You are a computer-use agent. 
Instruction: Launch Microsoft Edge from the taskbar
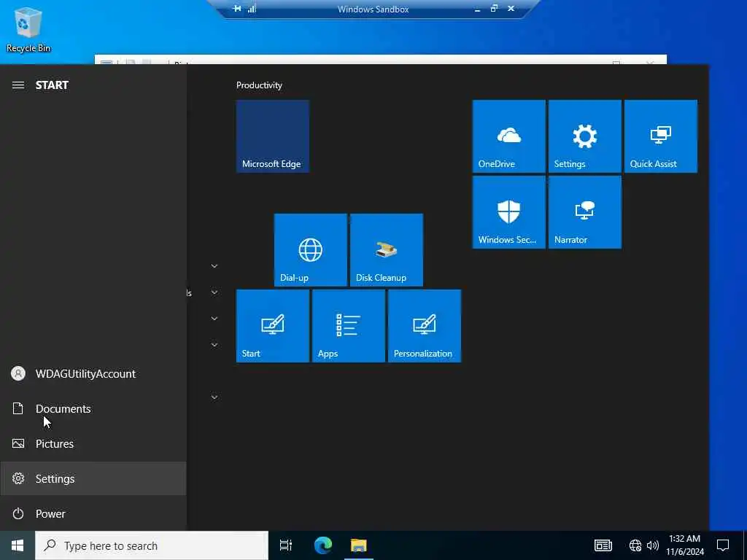pyautogui.click(x=323, y=545)
